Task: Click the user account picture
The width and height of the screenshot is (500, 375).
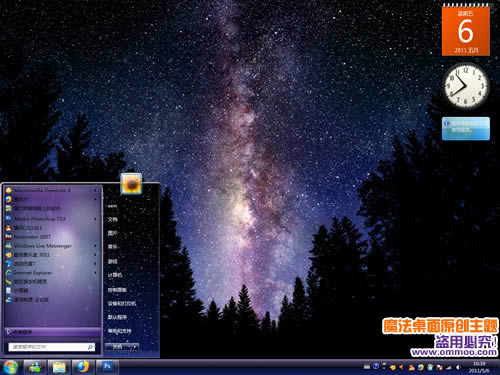Action: (x=131, y=184)
